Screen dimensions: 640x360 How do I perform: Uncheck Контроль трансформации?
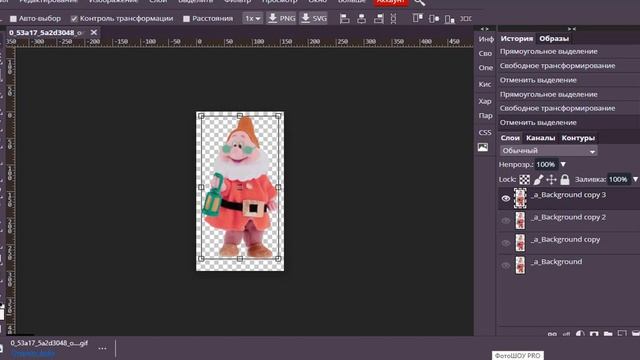74,18
